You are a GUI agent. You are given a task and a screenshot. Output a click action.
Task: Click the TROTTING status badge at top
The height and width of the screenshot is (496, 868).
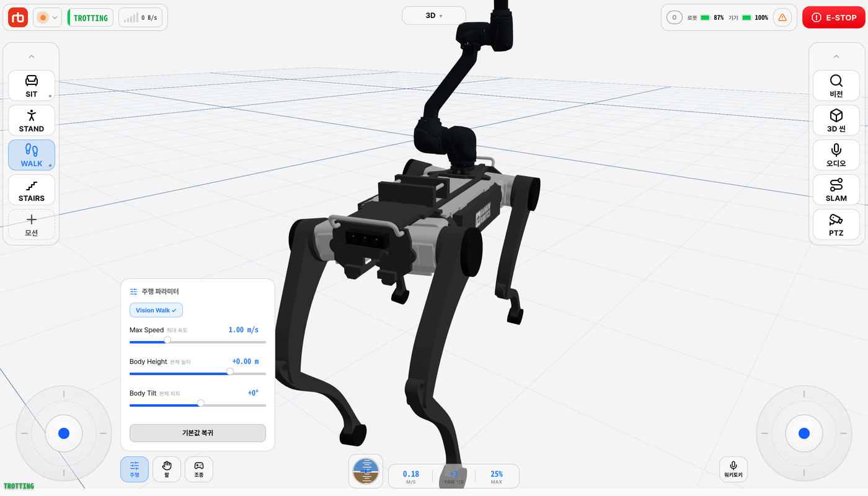point(91,17)
